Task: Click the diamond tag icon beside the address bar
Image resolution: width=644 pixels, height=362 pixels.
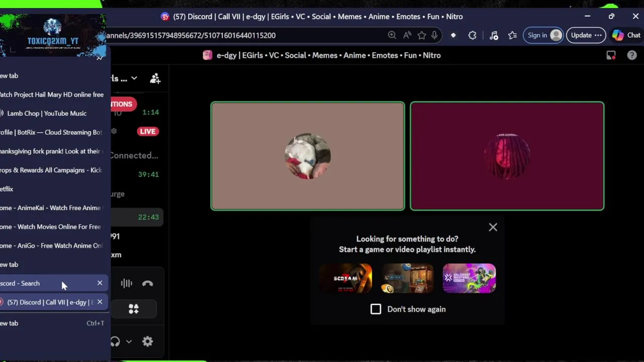Action: (453, 35)
